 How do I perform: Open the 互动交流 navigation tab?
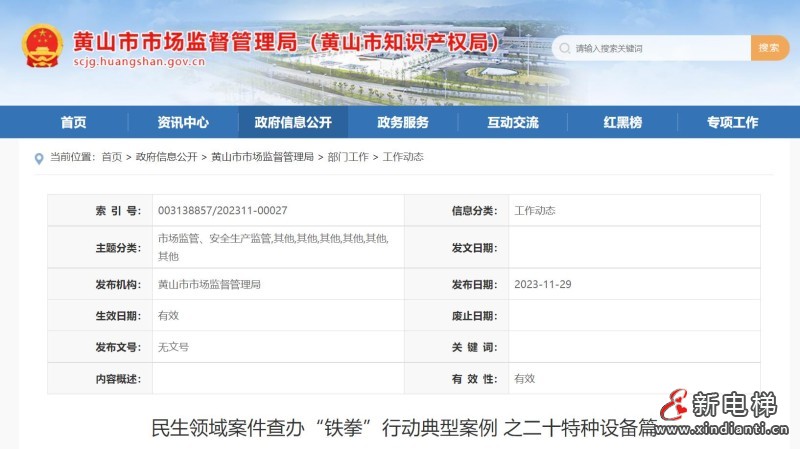(513, 123)
